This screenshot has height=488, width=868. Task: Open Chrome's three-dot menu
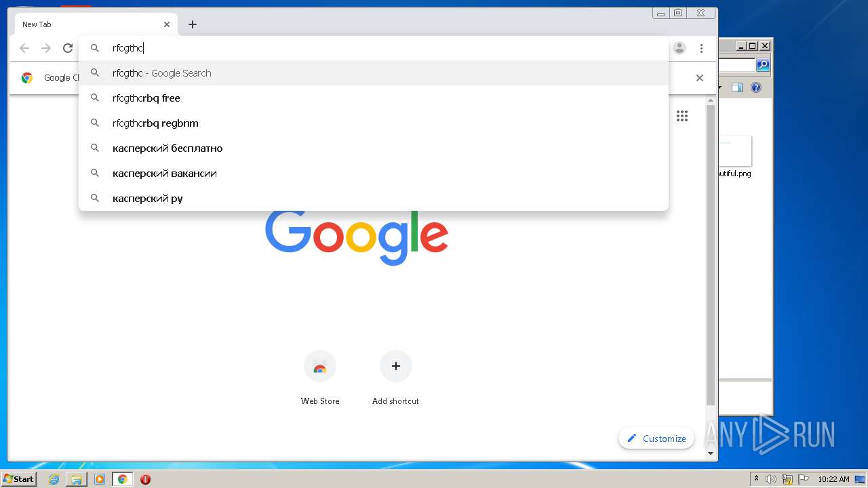(x=701, y=48)
